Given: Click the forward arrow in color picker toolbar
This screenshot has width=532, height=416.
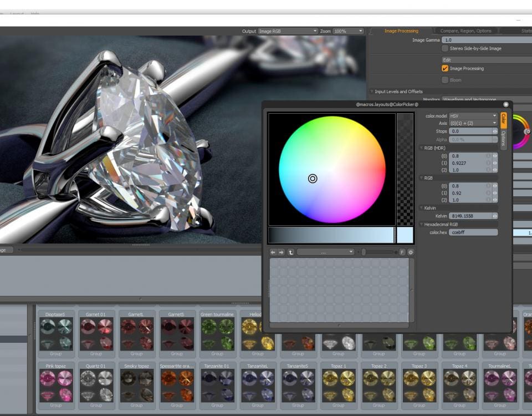Looking at the screenshot, I should tap(282, 252).
